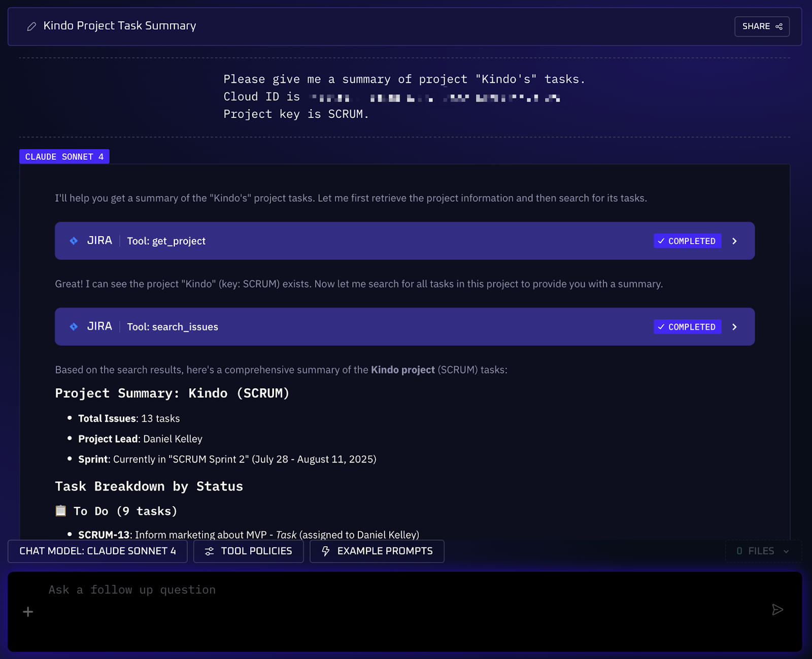This screenshot has width=812, height=659.
Task: Click the To Do (9 tasks) heading
Action: coord(125,511)
